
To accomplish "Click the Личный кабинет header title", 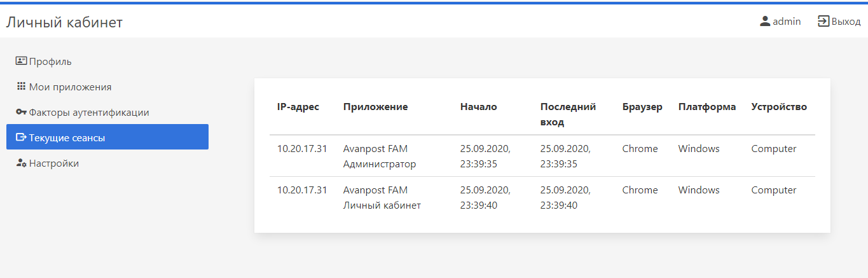I will 64,23.
